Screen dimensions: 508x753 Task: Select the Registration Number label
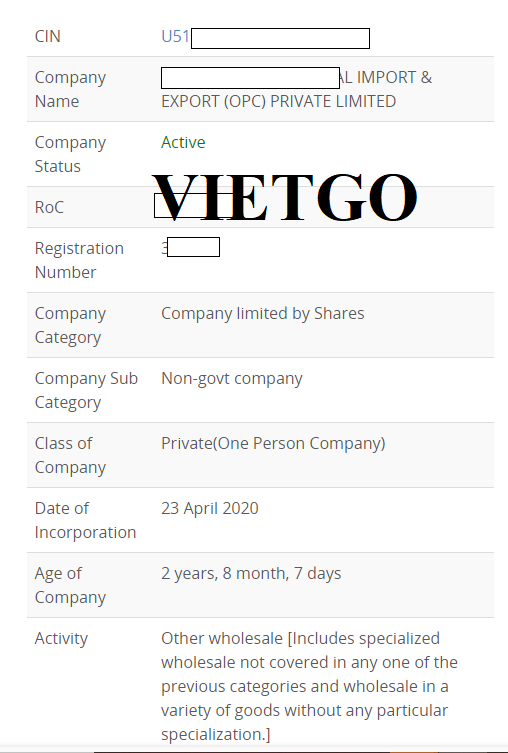(x=79, y=260)
